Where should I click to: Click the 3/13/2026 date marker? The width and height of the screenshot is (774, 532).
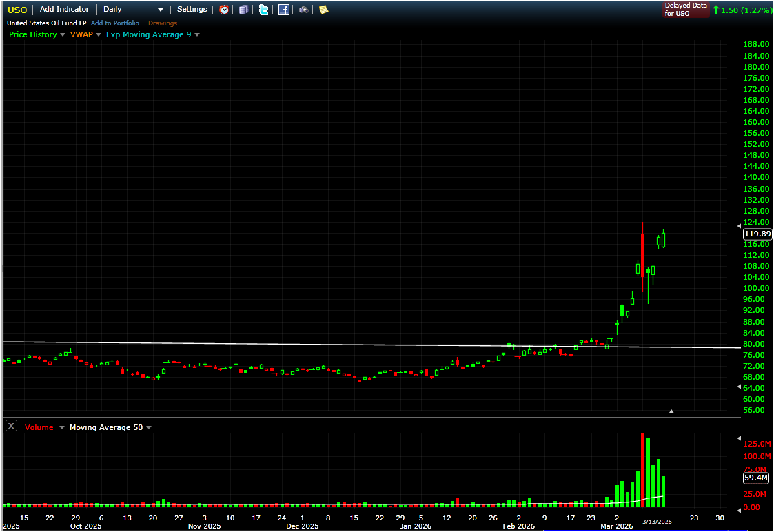point(657,522)
